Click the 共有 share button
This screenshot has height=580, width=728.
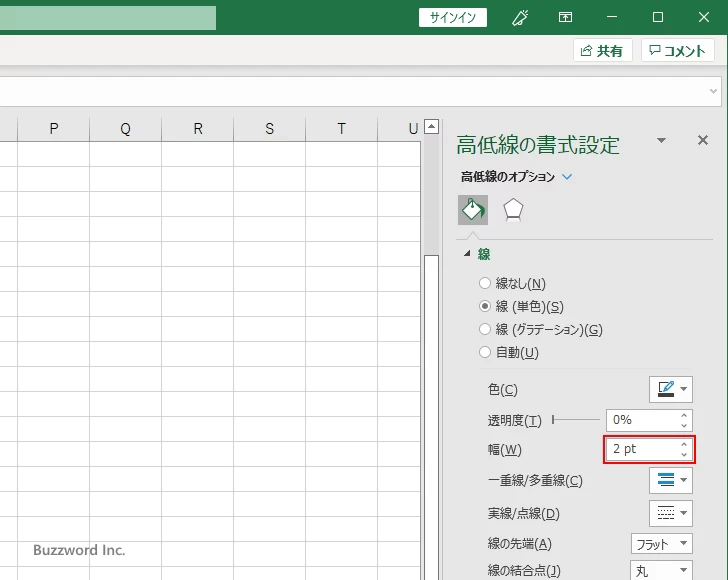(602, 51)
